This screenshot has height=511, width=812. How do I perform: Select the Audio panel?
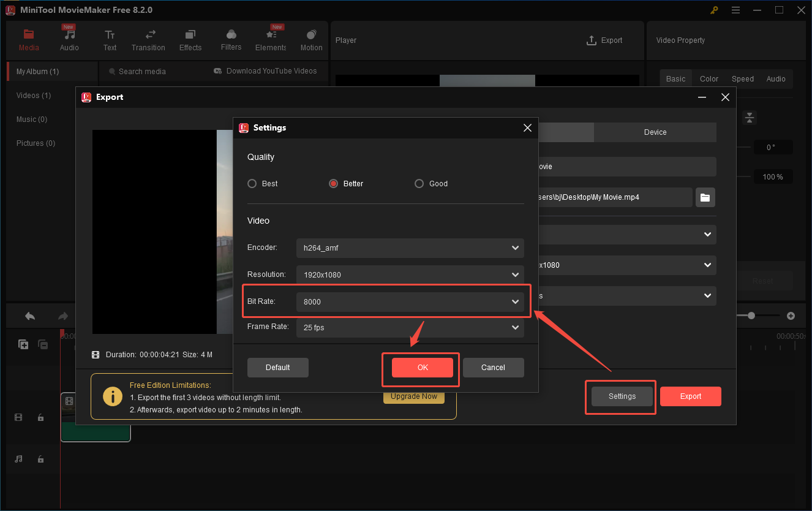click(x=69, y=40)
